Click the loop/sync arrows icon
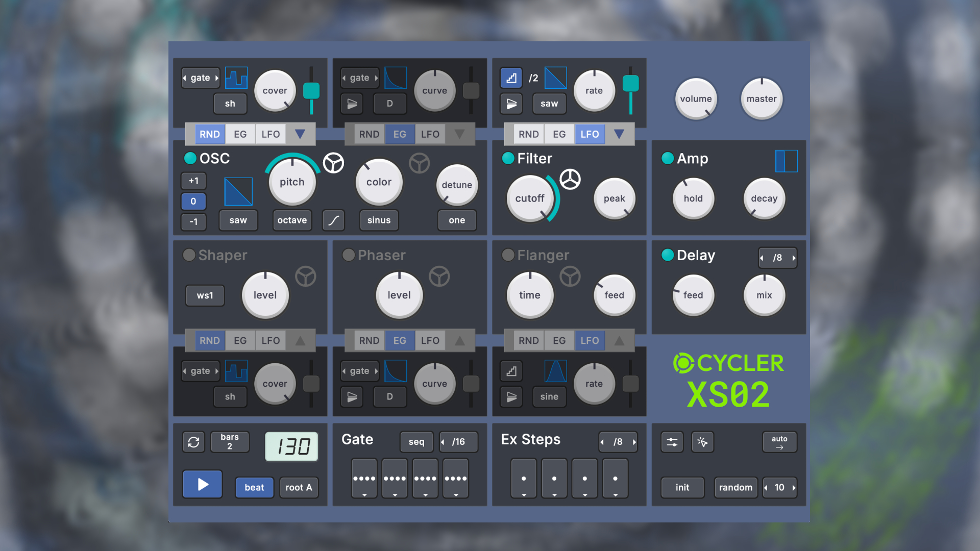 [193, 442]
